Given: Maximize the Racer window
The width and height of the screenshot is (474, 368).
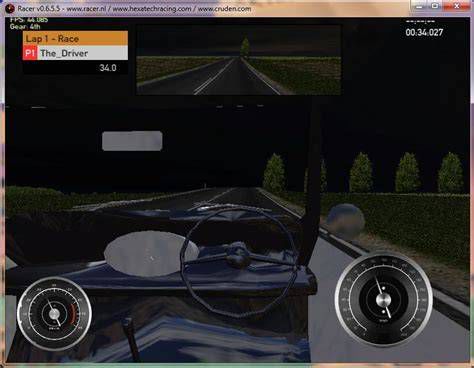Looking at the screenshot, I should click(x=436, y=6).
